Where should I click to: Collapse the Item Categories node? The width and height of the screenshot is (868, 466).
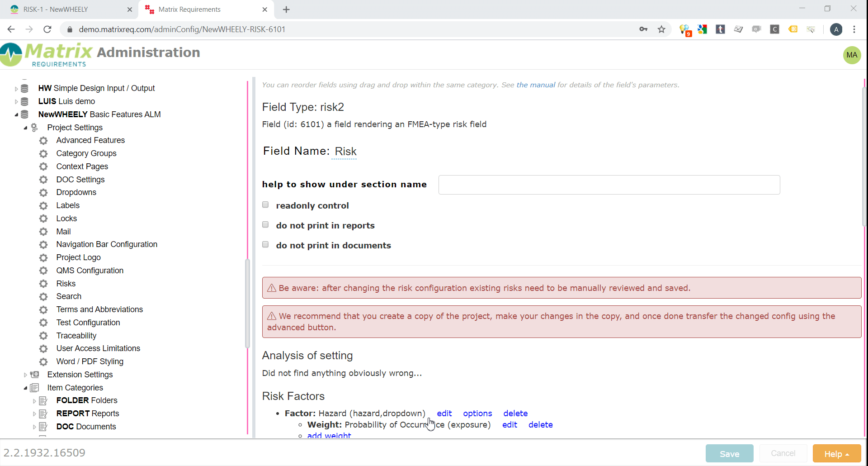(25, 388)
